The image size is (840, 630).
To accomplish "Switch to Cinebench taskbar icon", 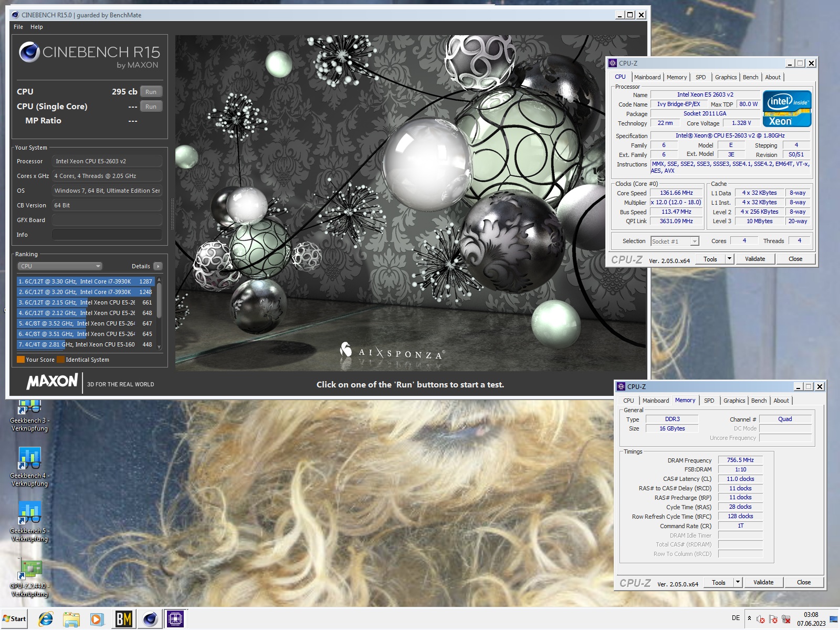I will pyautogui.click(x=150, y=619).
